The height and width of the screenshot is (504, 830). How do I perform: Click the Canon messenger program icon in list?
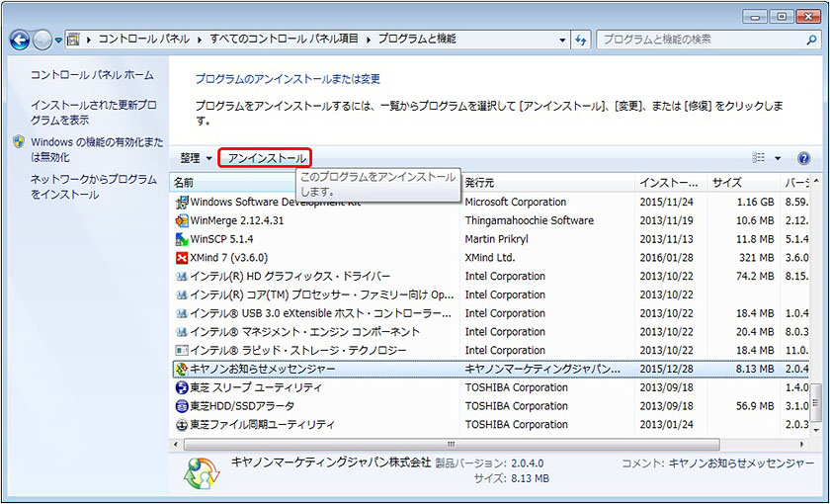tap(181, 369)
